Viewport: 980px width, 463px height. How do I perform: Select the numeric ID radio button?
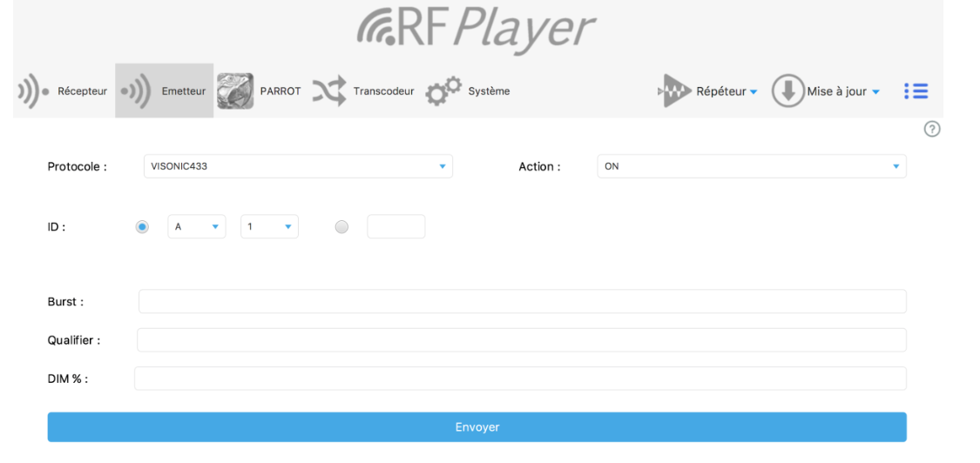point(341,227)
